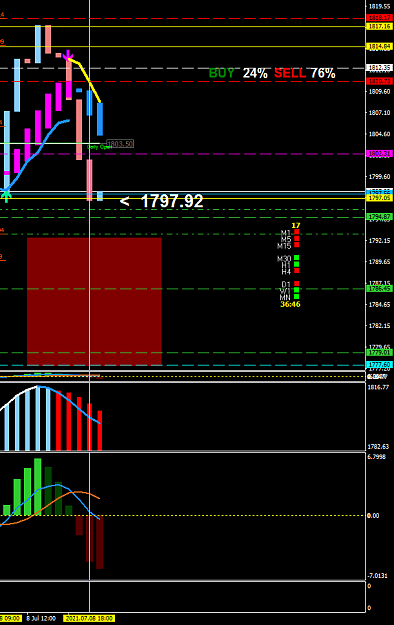Click the magenta down-arrow sell signal
The image size is (394, 625).
pyautogui.click(x=68, y=55)
